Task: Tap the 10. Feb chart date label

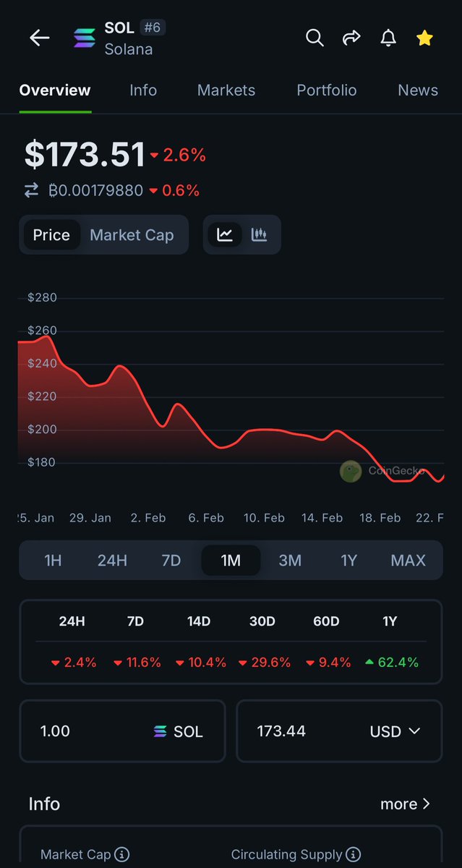Action: (264, 518)
